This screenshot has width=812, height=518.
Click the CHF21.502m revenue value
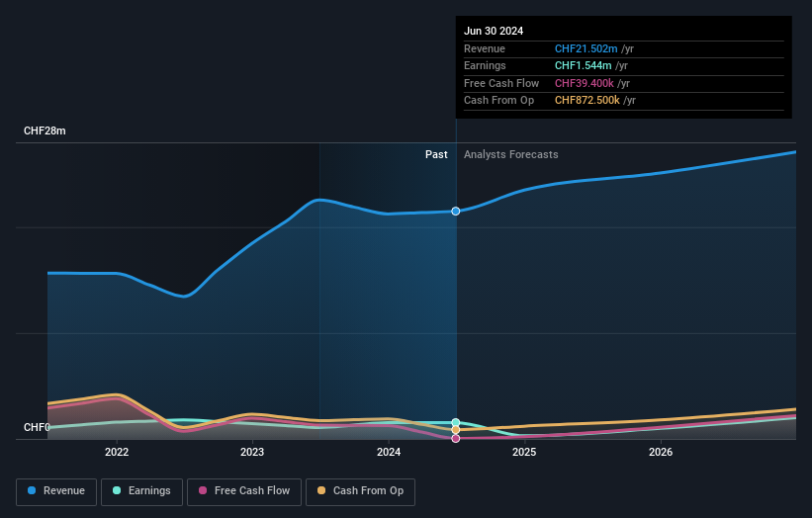pos(586,48)
